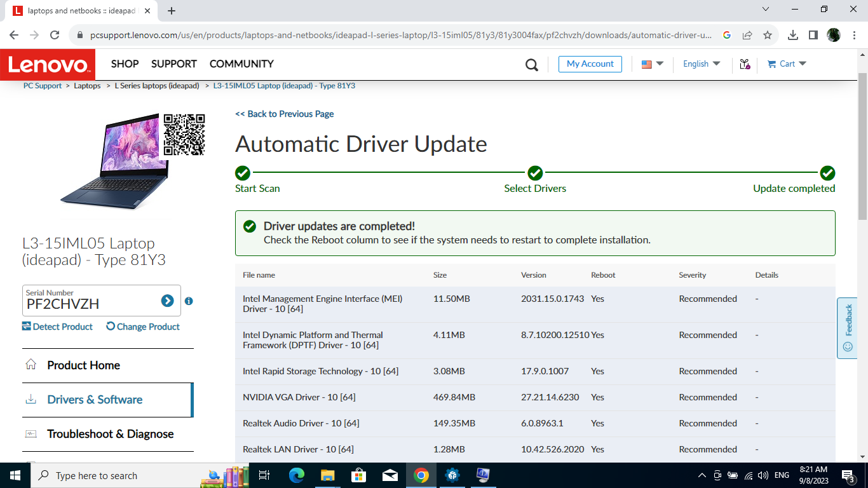
Task: Click the serial number info icon
Action: tap(189, 301)
